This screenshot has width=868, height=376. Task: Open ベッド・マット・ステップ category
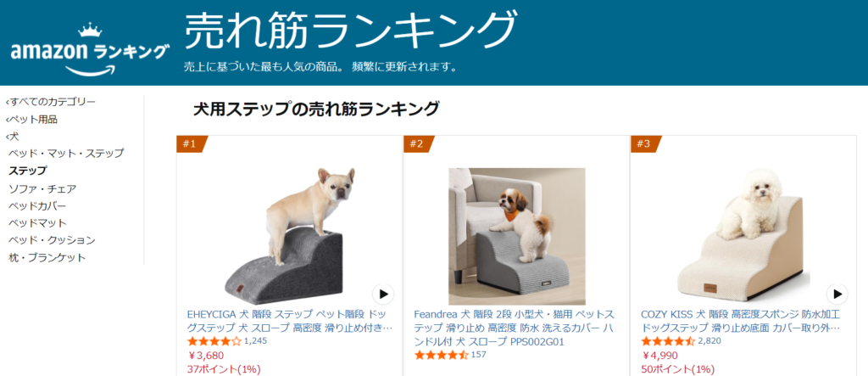point(66,154)
